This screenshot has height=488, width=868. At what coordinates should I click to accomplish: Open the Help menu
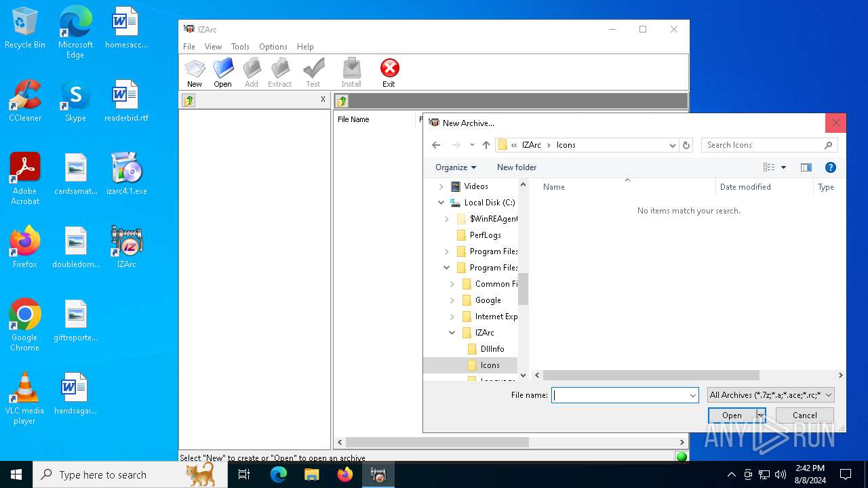(x=305, y=47)
